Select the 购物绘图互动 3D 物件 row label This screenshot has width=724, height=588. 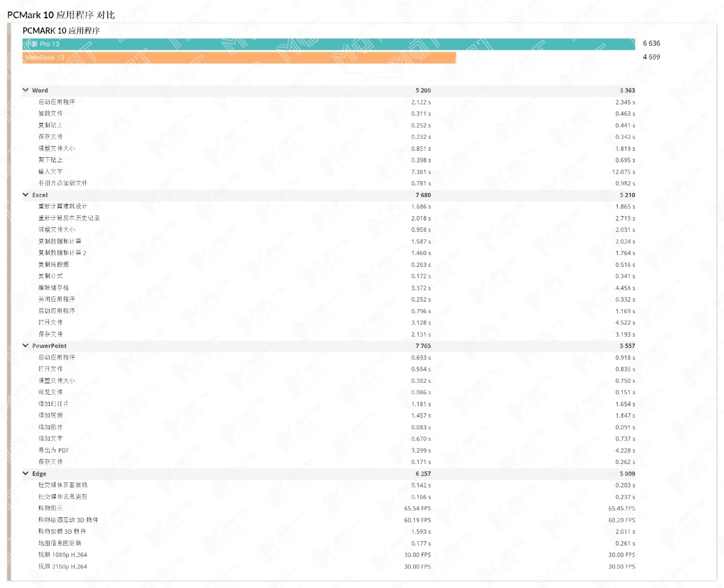(68, 520)
